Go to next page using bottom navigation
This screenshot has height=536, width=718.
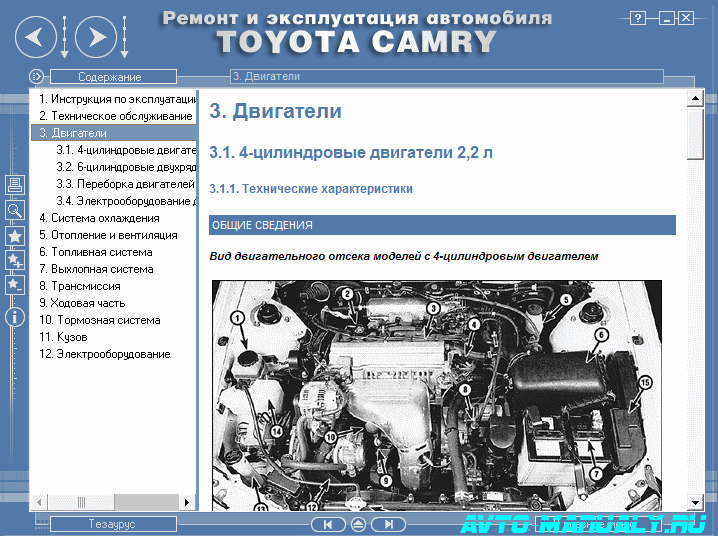[x=388, y=524]
